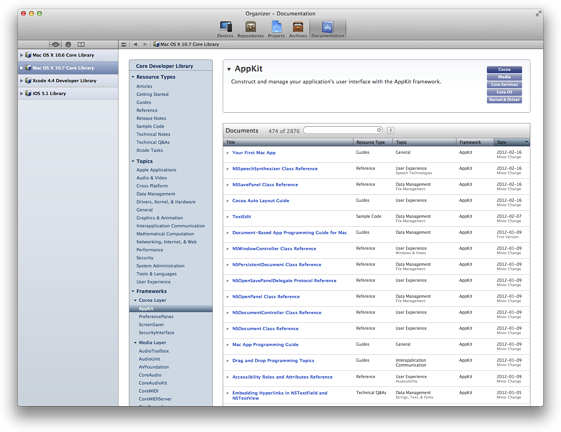Screen dimensions: 561x432
Task: Click the search navigator icon in sidebar
Action: [68, 44]
